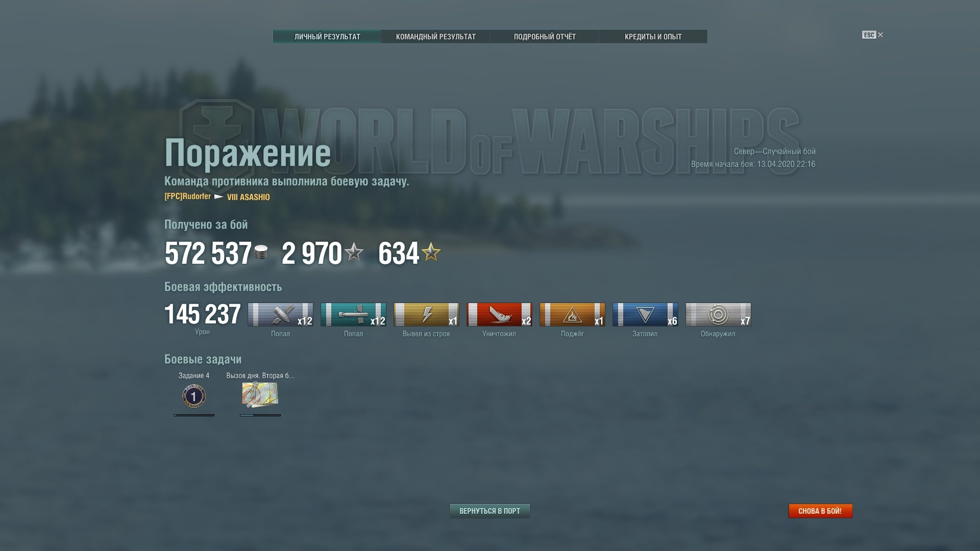Select the incapacitation ribbon (Вывел из строя)
Viewport: 980px width, 551px height.
click(x=426, y=314)
